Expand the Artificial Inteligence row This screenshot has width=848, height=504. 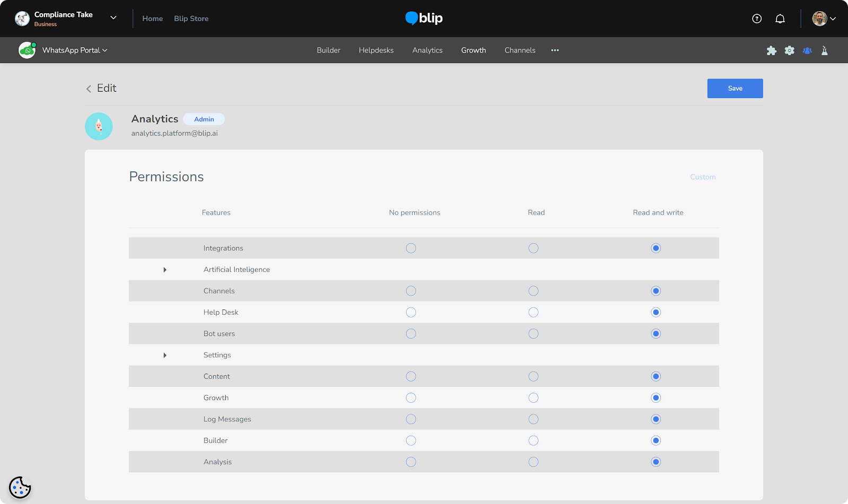click(x=165, y=270)
